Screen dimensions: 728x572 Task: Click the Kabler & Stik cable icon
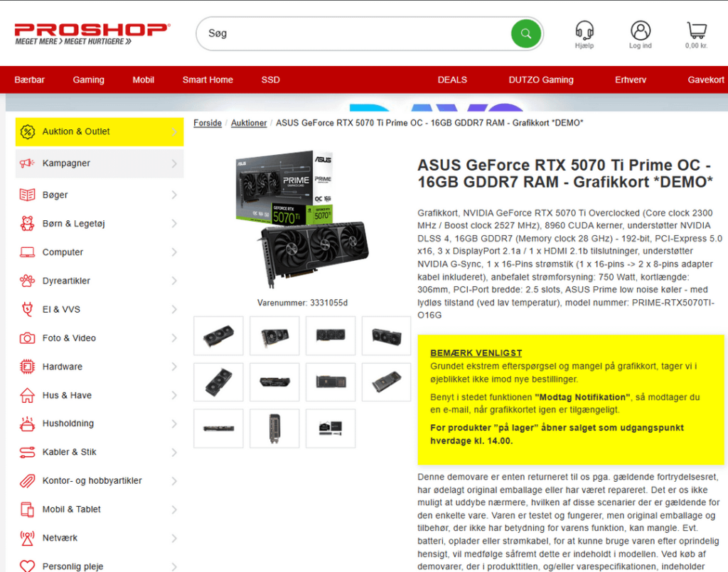pos(28,453)
